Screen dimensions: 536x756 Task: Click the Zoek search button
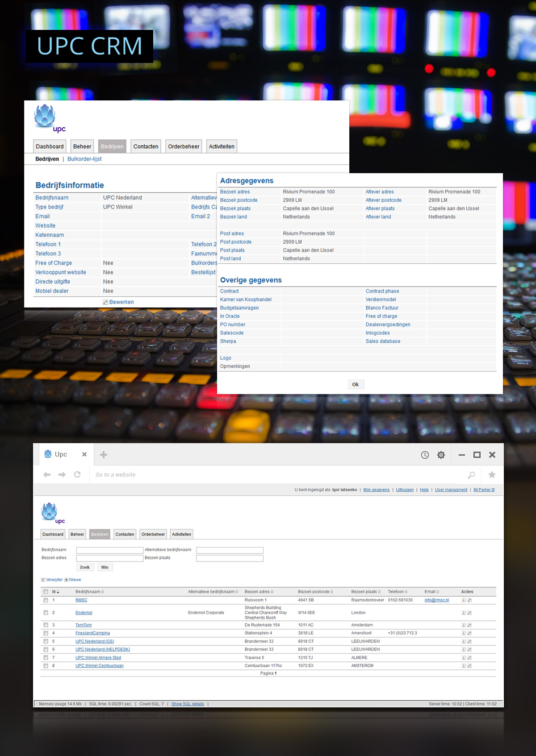[x=85, y=567]
